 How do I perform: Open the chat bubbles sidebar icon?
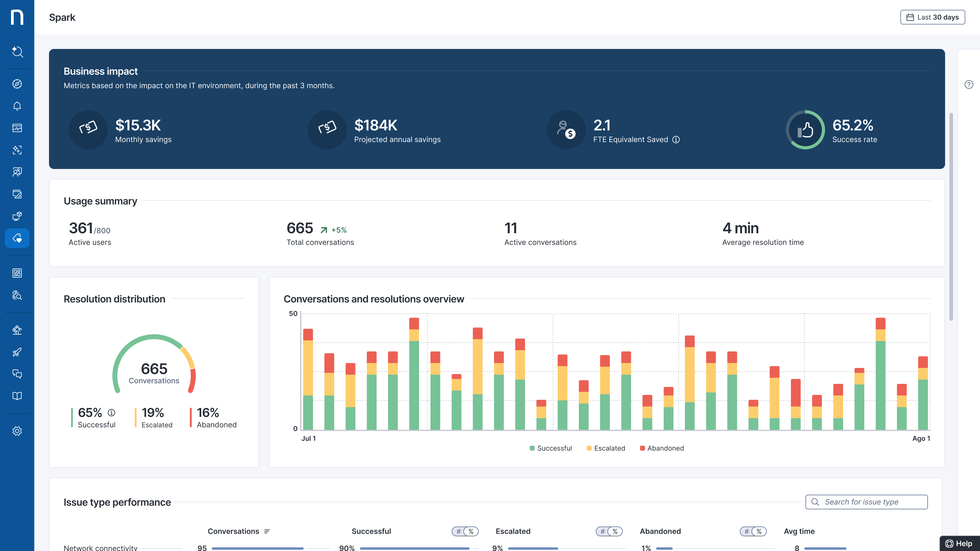[17, 374]
